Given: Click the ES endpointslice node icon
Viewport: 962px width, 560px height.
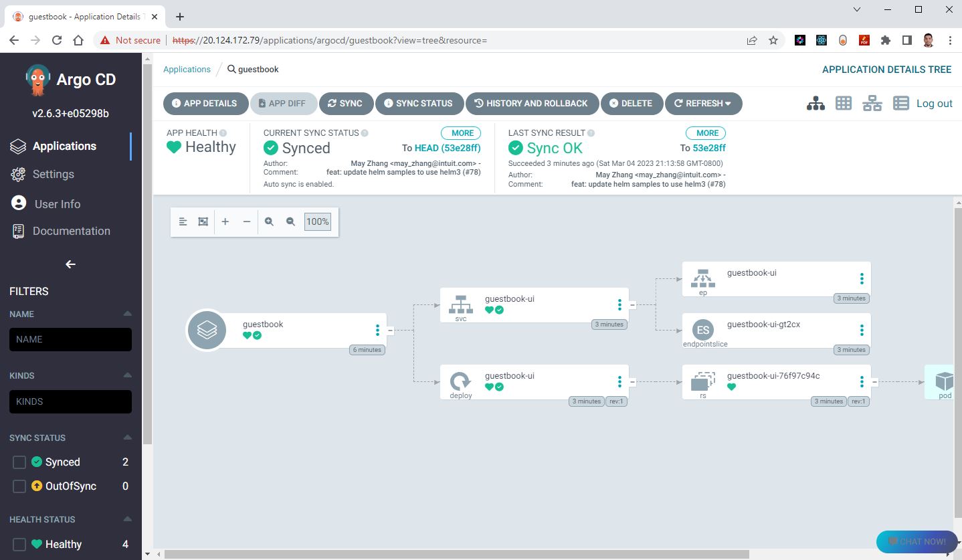Looking at the screenshot, I should pos(702,330).
